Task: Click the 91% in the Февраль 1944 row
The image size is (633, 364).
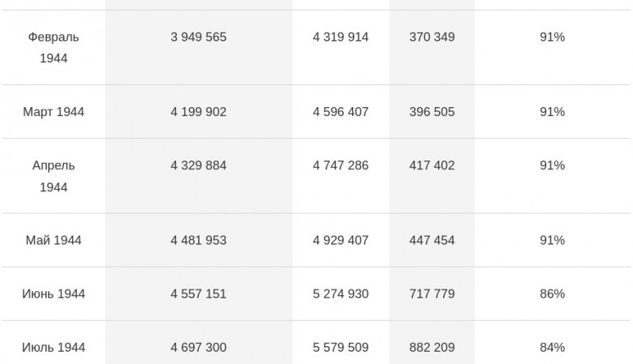Action: [552, 37]
